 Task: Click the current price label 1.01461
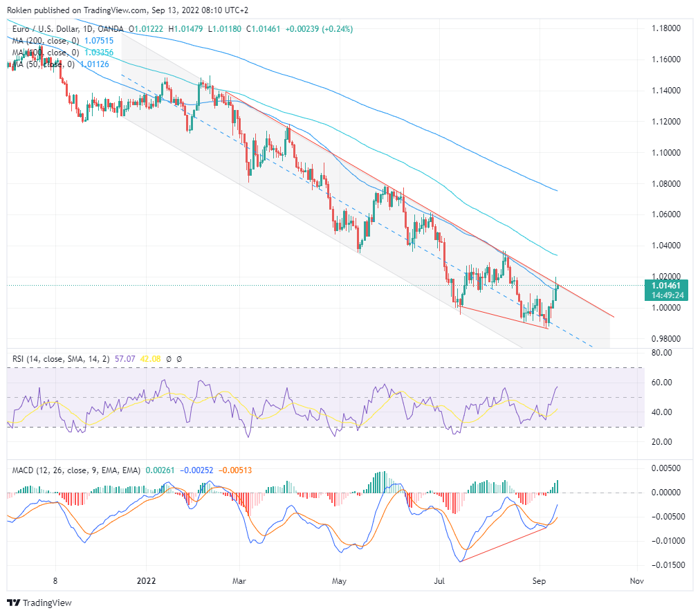pyautogui.click(x=666, y=286)
